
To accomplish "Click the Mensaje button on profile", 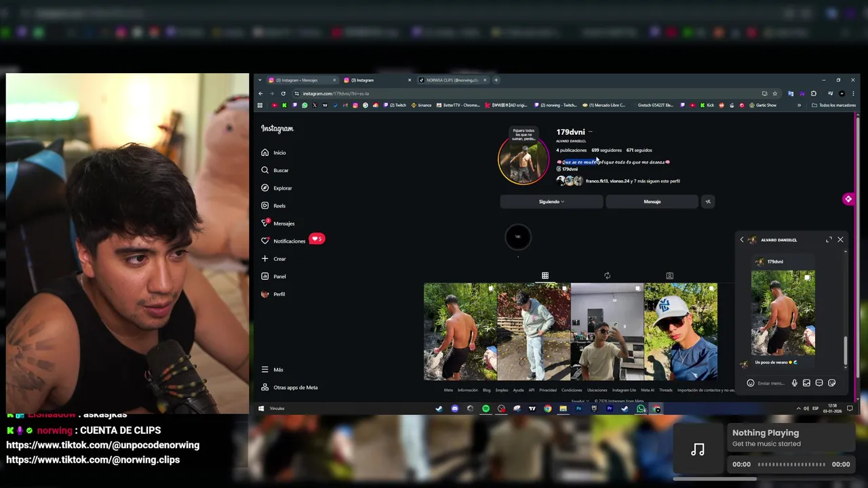I will tap(652, 201).
